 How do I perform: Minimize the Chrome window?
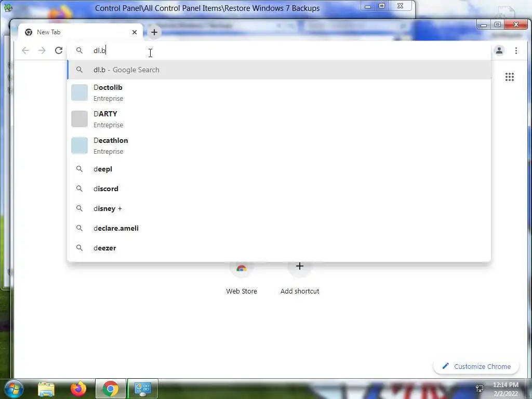tap(484, 24)
